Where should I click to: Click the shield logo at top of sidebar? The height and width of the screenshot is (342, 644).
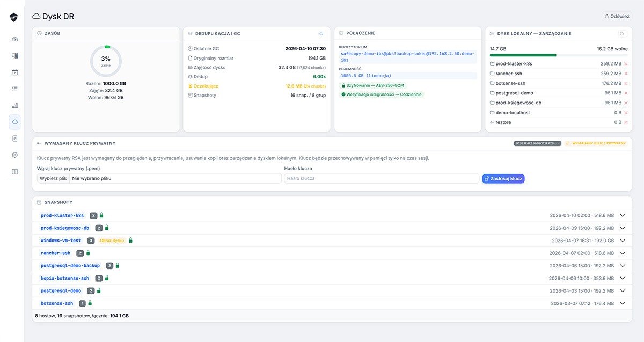click(x=14, y=17)
